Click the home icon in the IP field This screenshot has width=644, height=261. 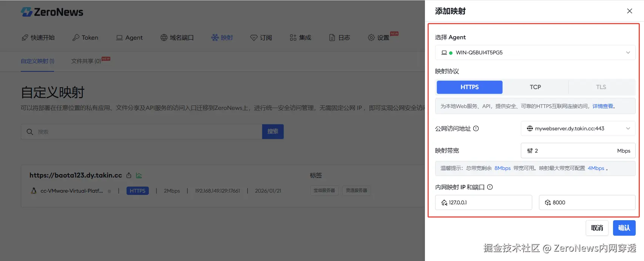(x=444, y=202)
